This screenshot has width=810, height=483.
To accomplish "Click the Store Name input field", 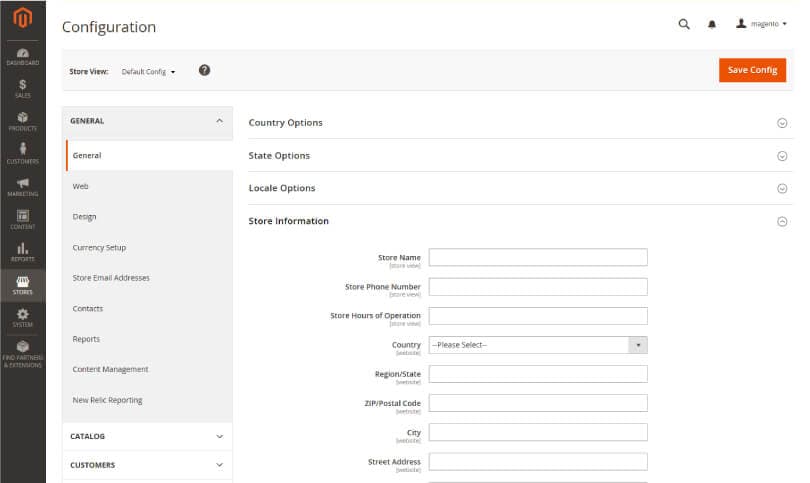I will (538, 258).
